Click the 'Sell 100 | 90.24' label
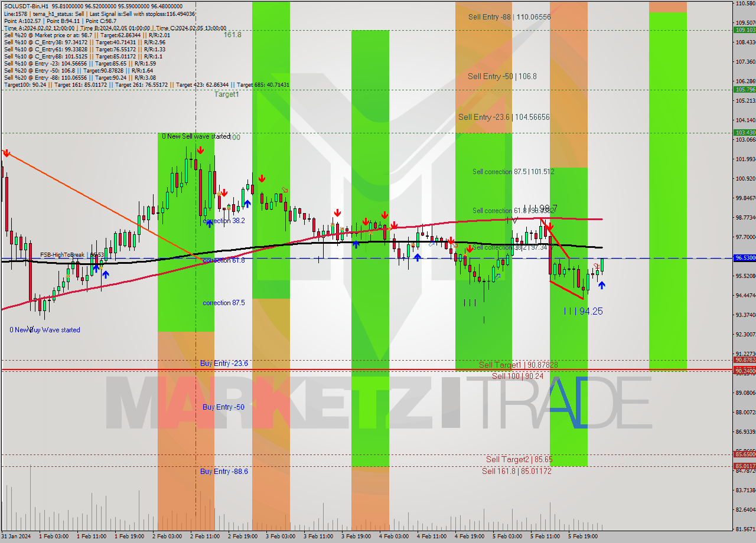 pos(517,375)
